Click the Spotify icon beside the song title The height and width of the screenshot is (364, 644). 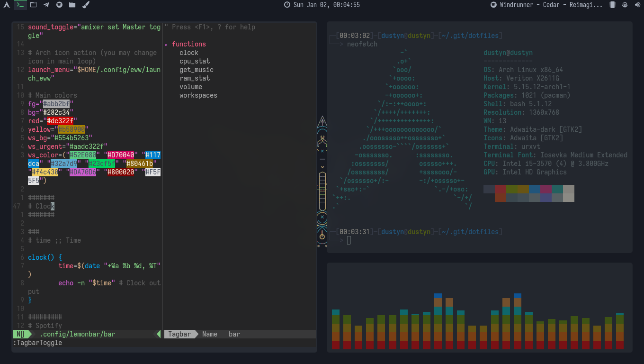[x=493, y=5]
